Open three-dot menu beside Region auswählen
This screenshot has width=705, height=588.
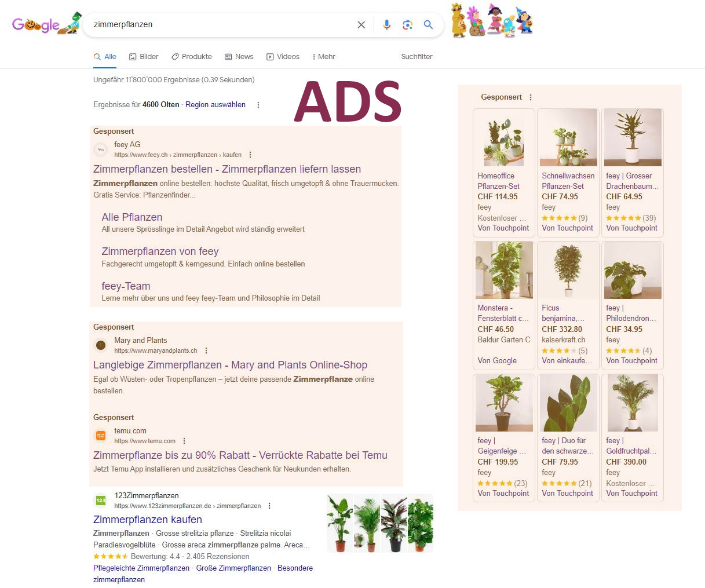pyautogui.click(x=258, y=105)
